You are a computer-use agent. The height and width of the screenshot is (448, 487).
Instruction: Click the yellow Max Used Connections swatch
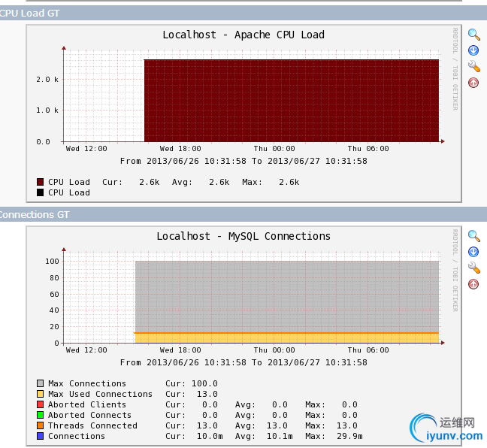[x=40, y=394]
